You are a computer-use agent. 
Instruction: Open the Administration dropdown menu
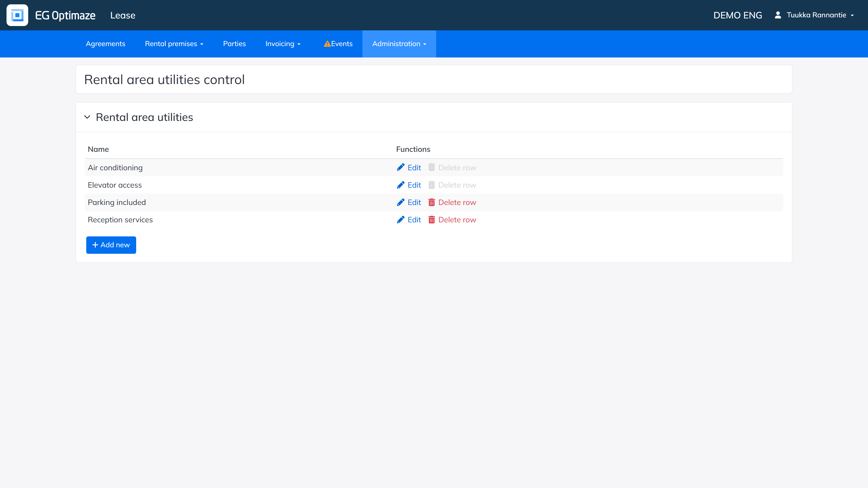click(x=399, y=44)
